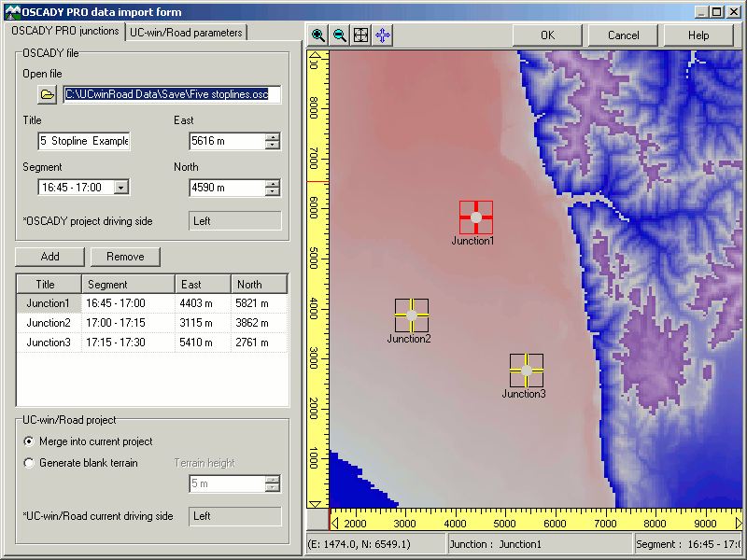Click the 5410 m East cell

pyautogui.click(x=203, y=343)
